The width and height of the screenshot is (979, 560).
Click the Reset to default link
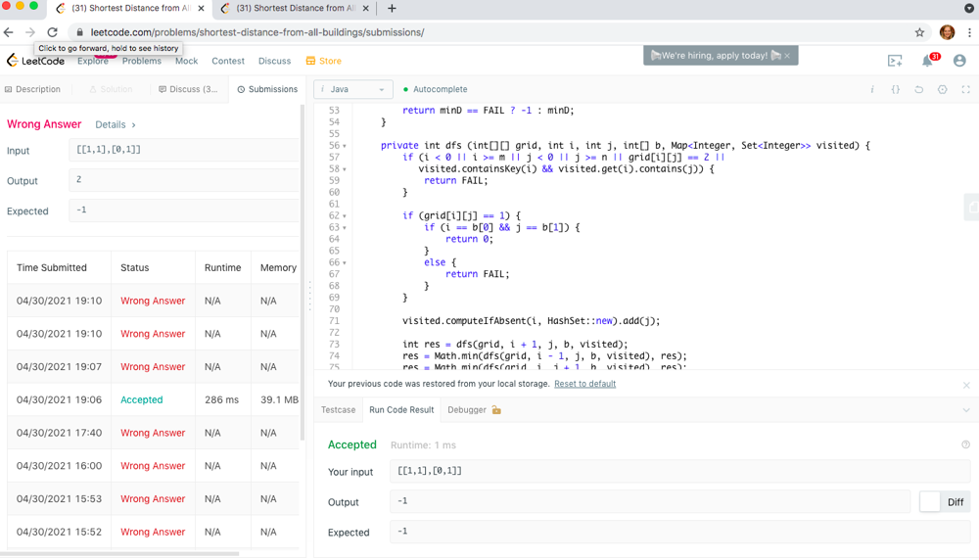(x=584, y=384)
